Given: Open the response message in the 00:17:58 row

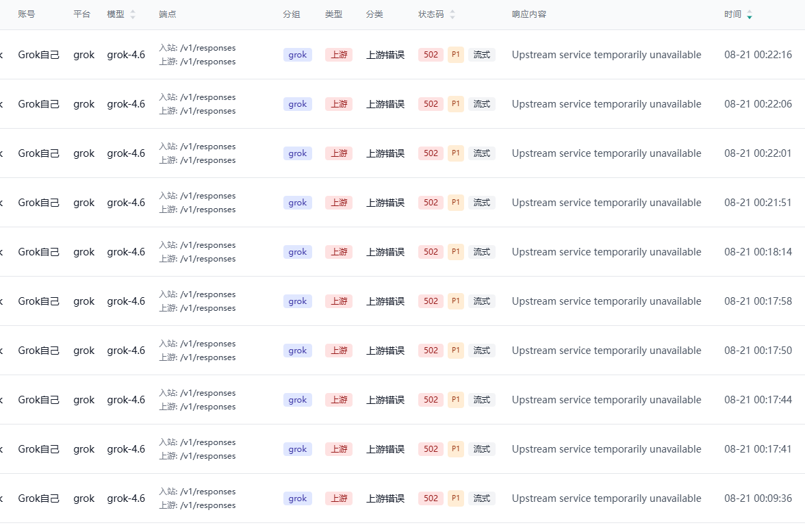Looking at the screenshot, I should [x=606, y=301].
